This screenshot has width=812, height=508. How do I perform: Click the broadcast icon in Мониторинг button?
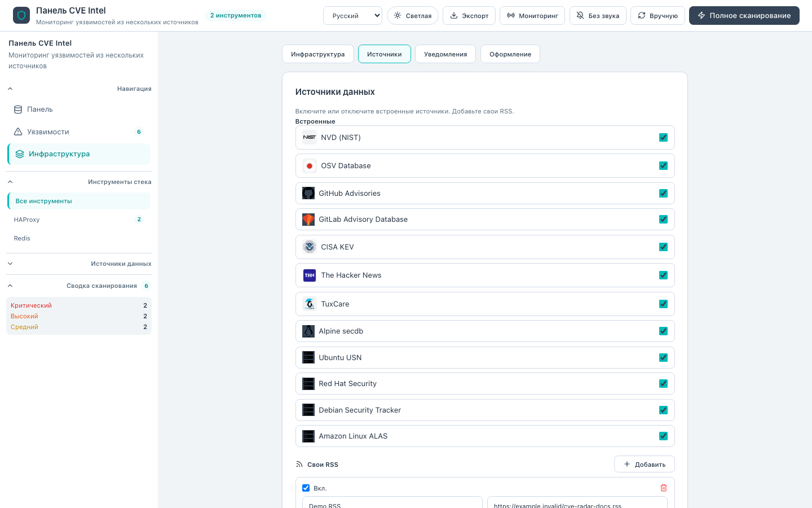point(511,15)
